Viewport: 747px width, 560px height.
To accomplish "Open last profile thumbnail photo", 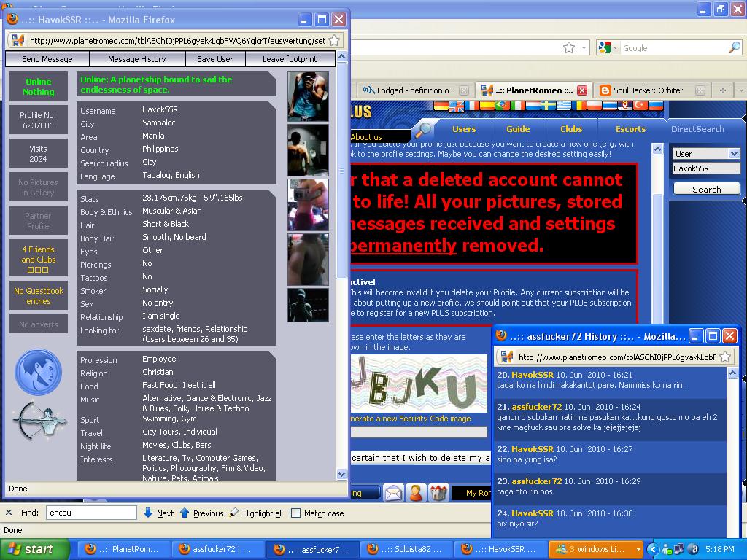I will [x=309, y=305].
